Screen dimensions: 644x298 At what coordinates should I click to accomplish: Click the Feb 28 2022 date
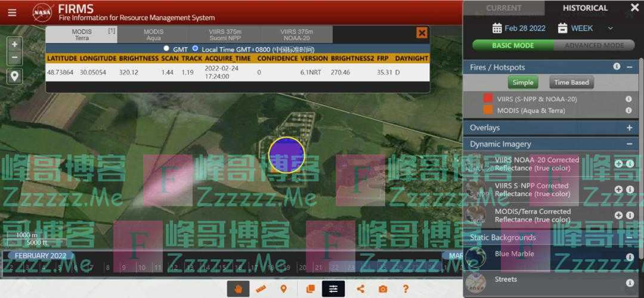pos(525,29)
